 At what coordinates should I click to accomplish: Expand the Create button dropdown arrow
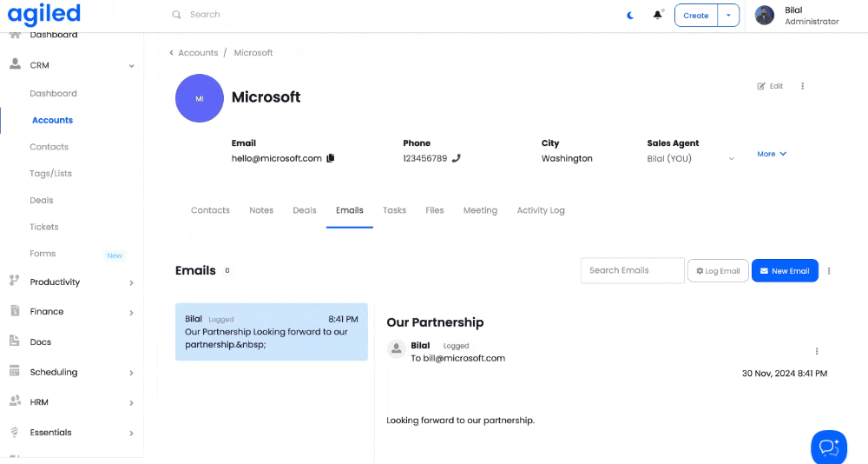point(728,15)
